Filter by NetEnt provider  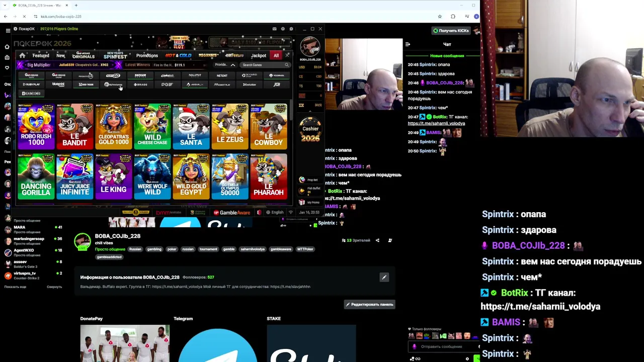pyautogui.click(x=222, y=75)
